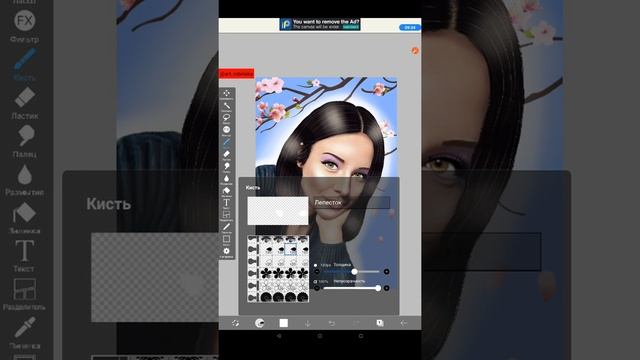Tap the blue 09:34 timer badge

point(410,27)
